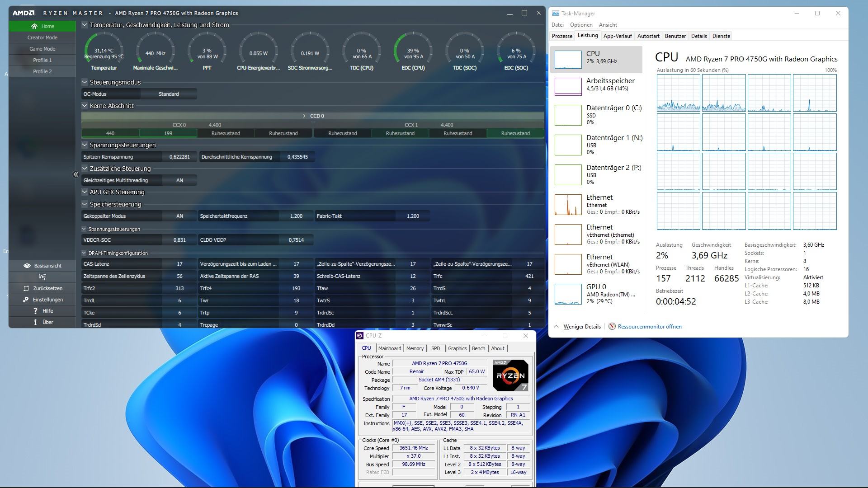Click the Hilfe question mark icon
This screenshot has width=868, height=488.
(35, 311)
